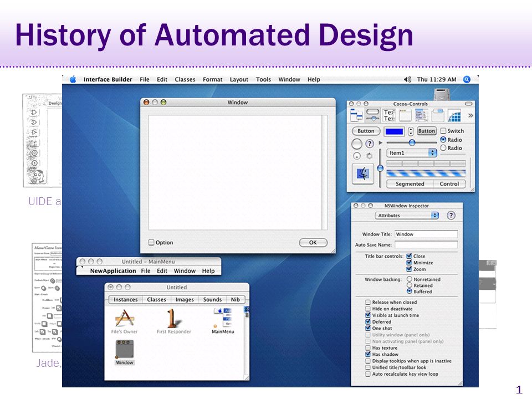
Task: Click the hard drive icon on the desktop
Action: click(x=442, y=94)
